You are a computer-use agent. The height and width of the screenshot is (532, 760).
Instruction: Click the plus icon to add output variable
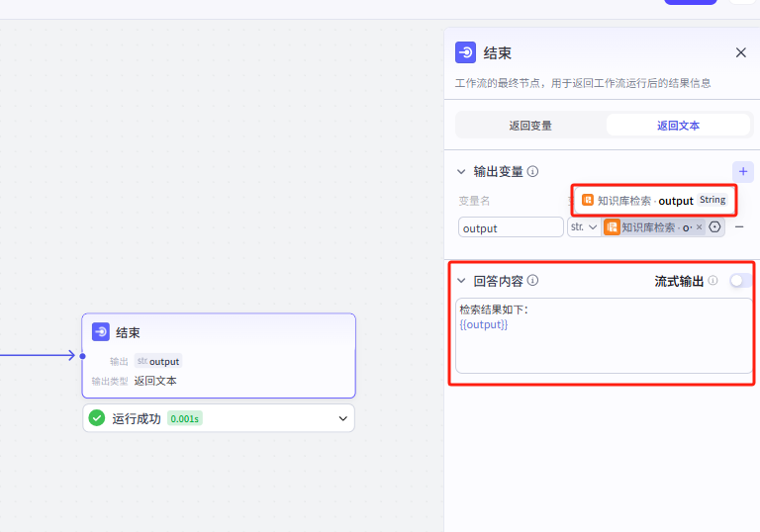pos(742,171)
